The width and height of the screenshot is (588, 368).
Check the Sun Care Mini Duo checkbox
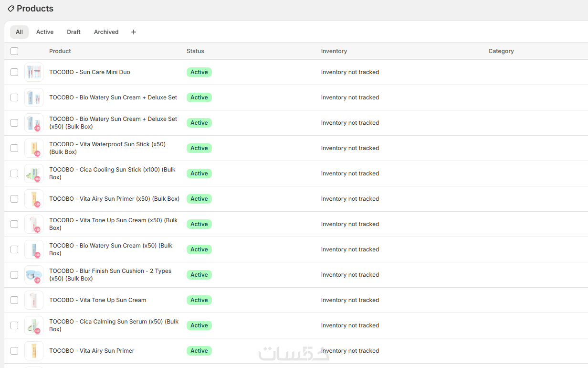click(x=14, y=72)
